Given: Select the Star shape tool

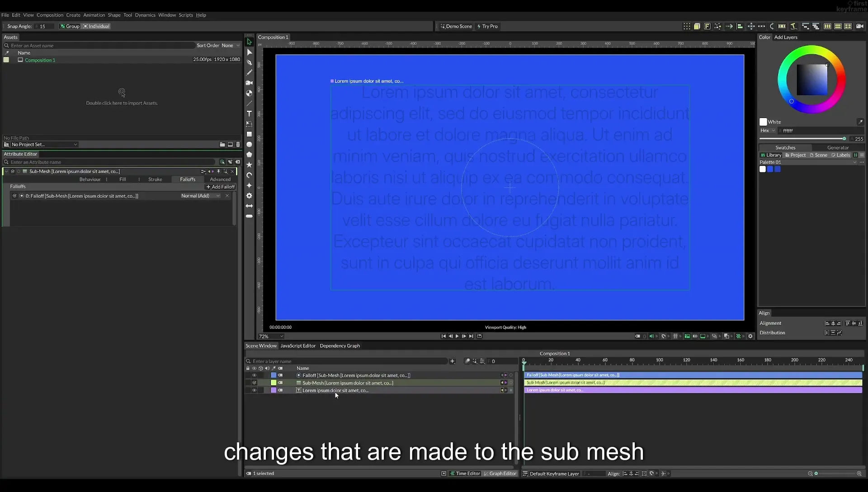Looking at the screenshot, I should 249,165.
